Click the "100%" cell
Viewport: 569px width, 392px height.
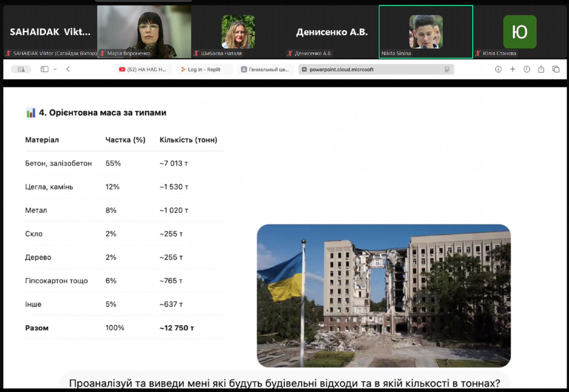click(x=115, y=328)
